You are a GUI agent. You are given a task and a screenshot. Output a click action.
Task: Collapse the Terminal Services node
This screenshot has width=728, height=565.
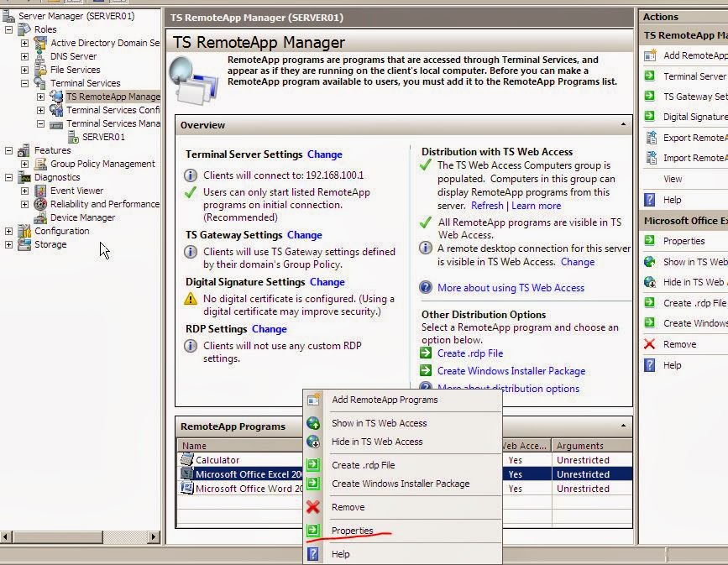pos(24,84)
